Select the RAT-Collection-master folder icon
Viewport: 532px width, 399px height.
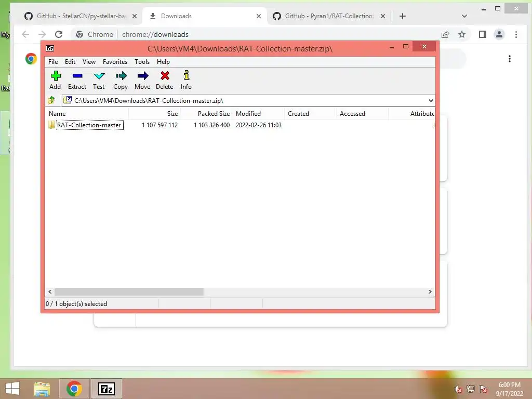tap(51, 125)
